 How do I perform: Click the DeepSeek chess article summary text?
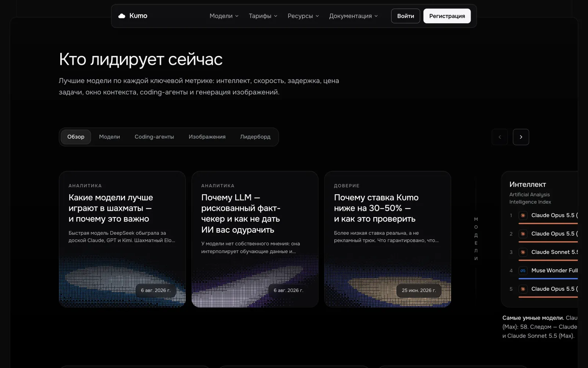[122, 237]
